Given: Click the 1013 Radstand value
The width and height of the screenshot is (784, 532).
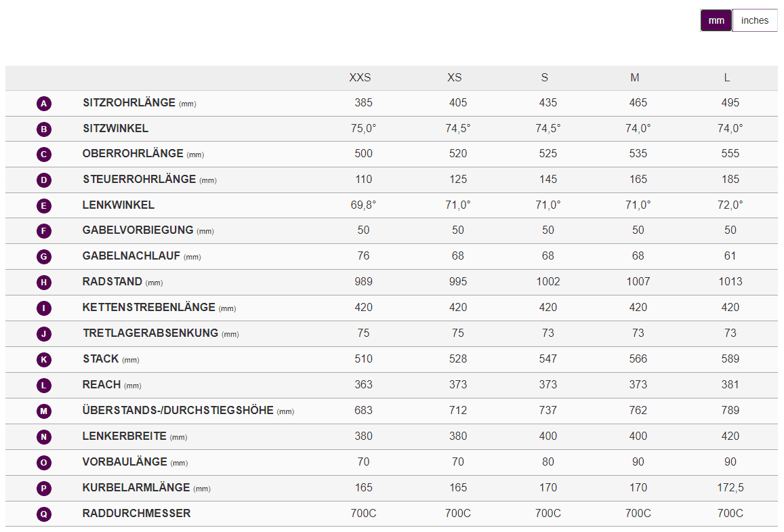Looking at the screenshot, I should 730,281.
